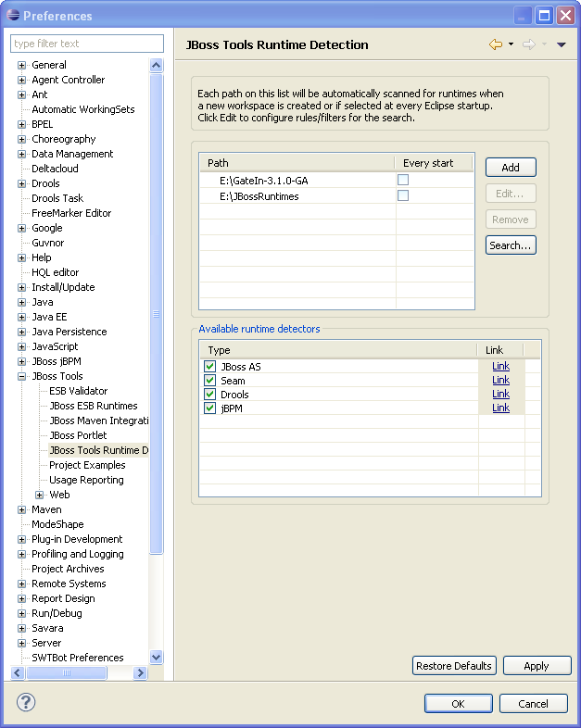Expand the Agent Controller node

[x=21, y=80]
